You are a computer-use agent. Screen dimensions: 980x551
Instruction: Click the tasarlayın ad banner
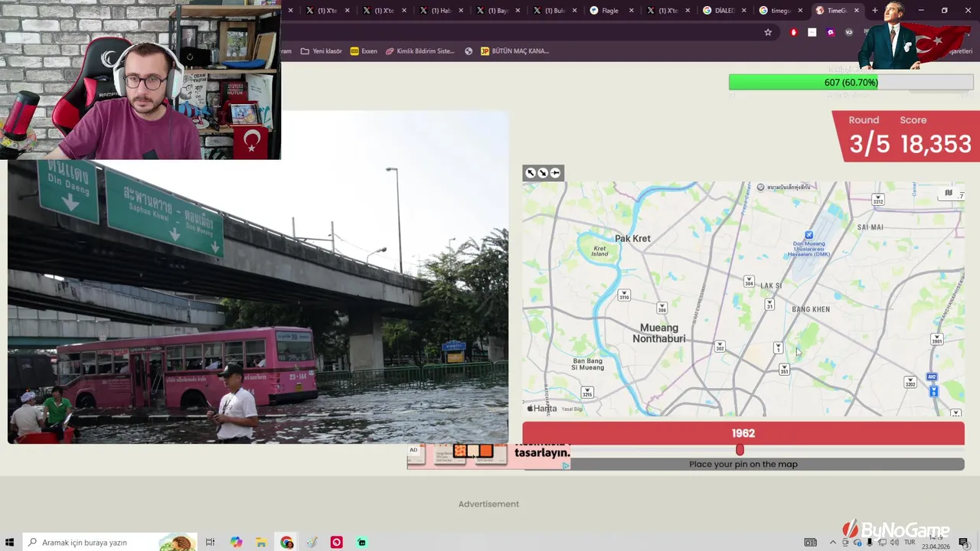tap(488, 456)
